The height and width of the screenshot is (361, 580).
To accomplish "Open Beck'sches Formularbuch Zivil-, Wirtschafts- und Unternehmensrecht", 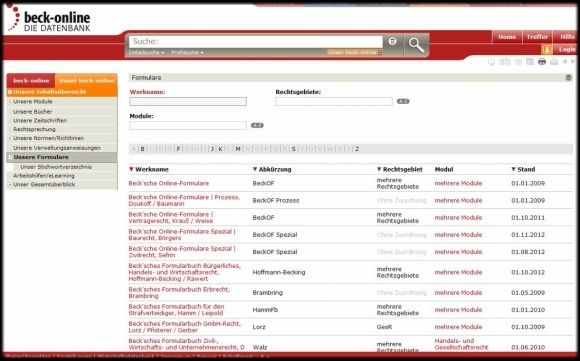I will 186,344.
